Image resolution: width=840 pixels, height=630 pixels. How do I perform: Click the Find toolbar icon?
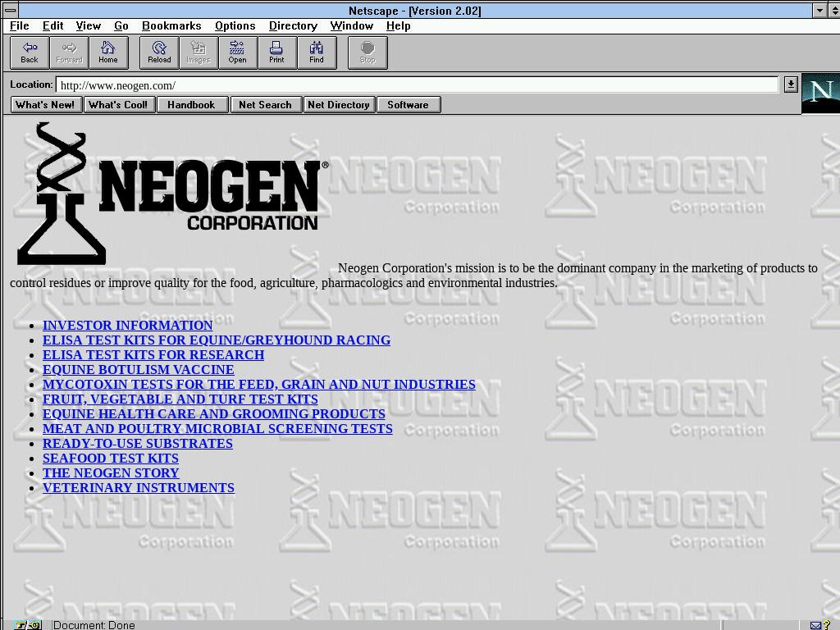(x=316, y=52)
